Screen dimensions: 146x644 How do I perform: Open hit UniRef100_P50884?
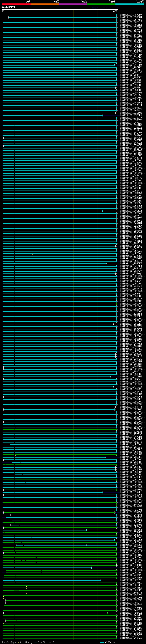(131, 17)
